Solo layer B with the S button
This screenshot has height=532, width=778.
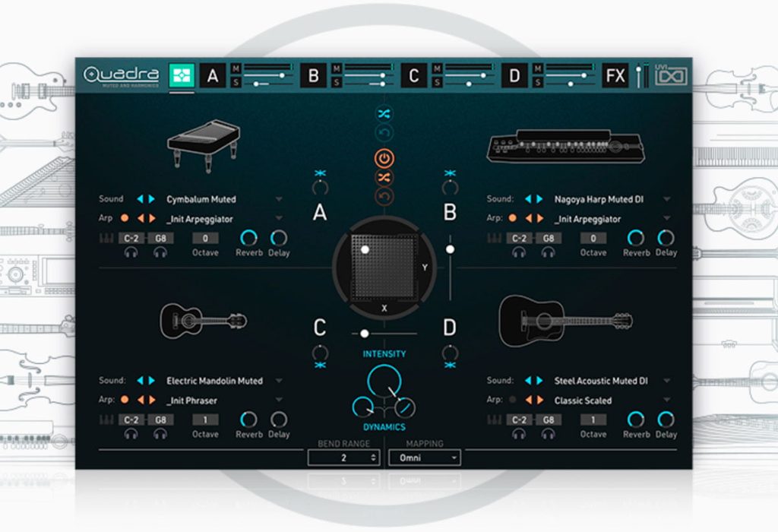[337, 82]
